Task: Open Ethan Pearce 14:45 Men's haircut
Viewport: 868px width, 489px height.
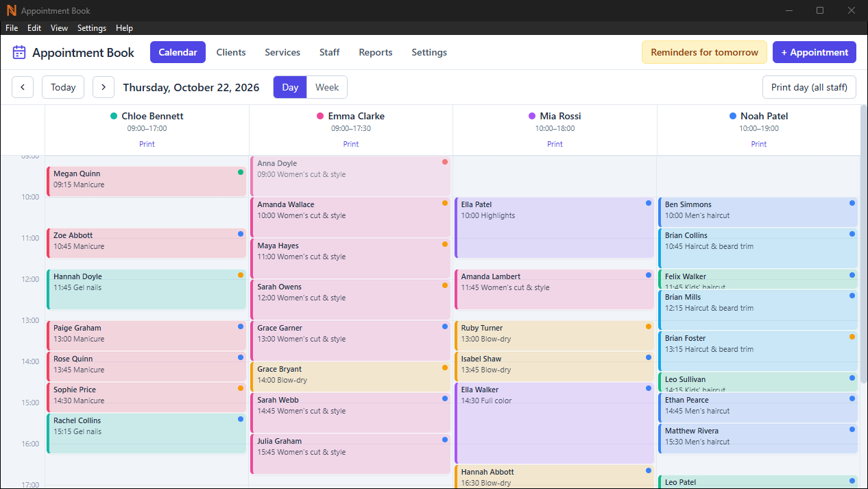Action: click(x=758, y=407)
